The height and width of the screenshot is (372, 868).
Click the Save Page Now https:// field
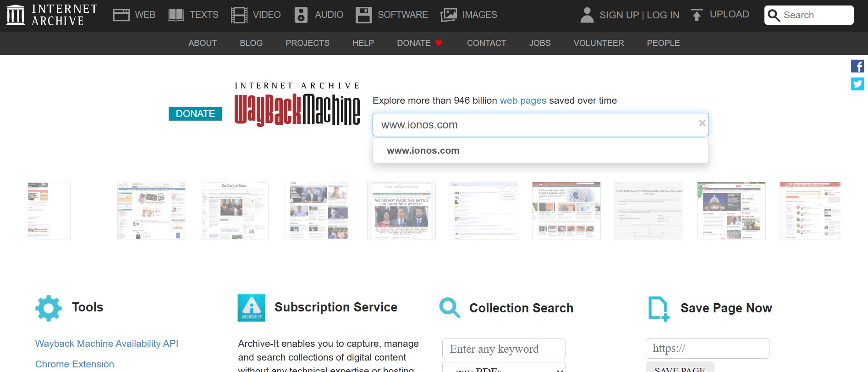pos(707,349)
